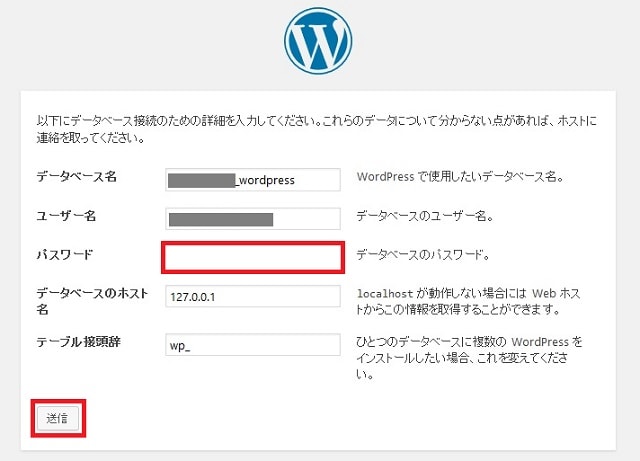
Task: Click description text WordPress で使用したいデータベース名
Action: 460,177
